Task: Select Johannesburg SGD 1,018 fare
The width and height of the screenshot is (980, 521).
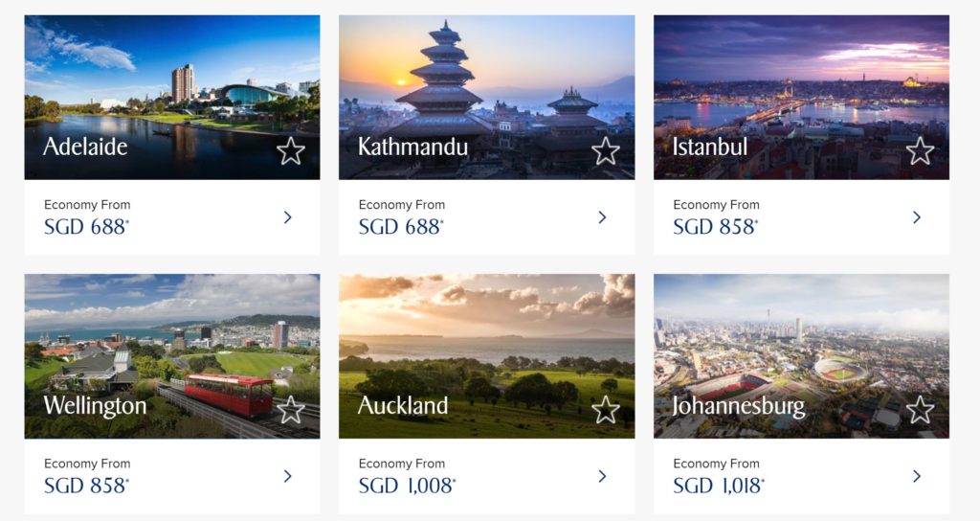Action: click(718, 486)
